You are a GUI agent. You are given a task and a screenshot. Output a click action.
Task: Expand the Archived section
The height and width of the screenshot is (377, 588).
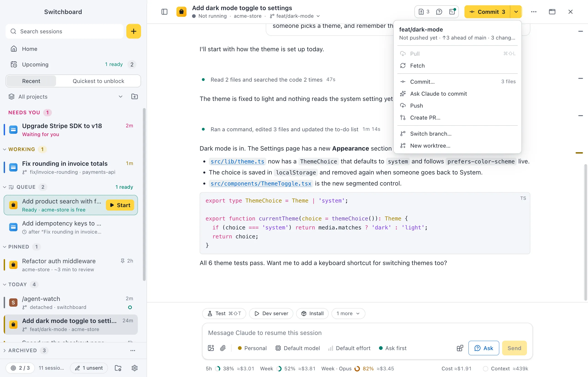(x=5, y=350)
